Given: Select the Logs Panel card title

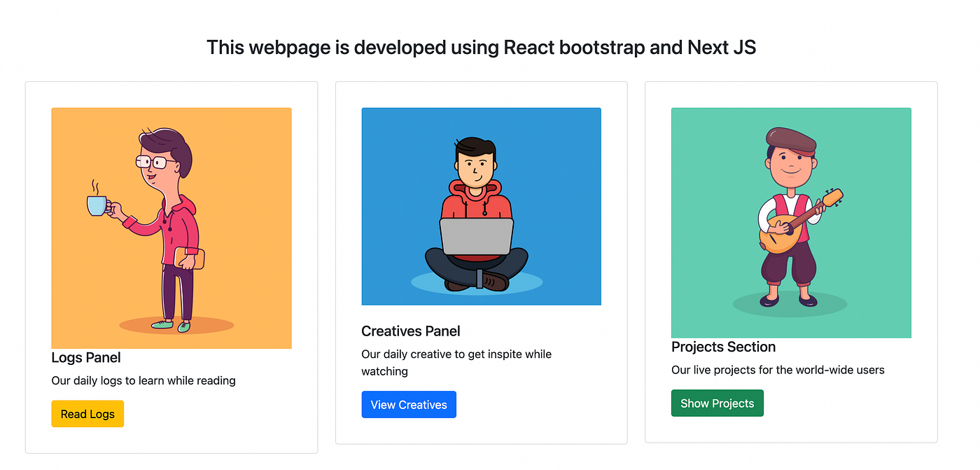Looking at the screenshot, I should (86, 357).
